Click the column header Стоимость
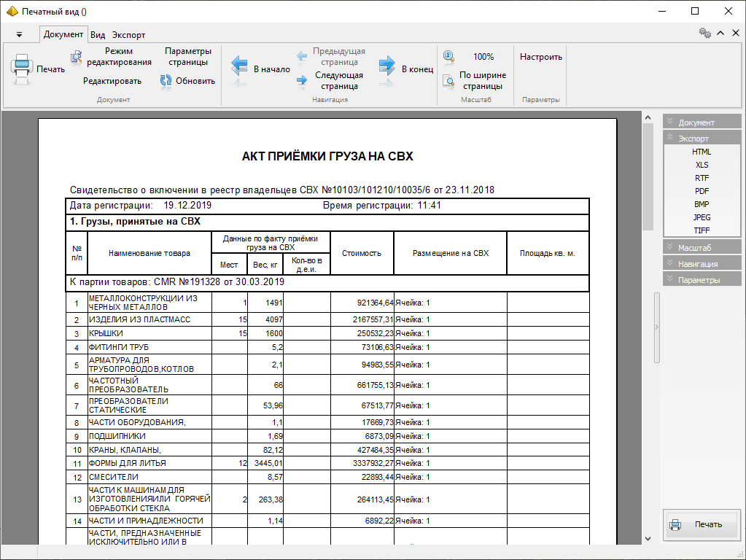The width and height of the screenshot is (746, 560). [362, 253]
